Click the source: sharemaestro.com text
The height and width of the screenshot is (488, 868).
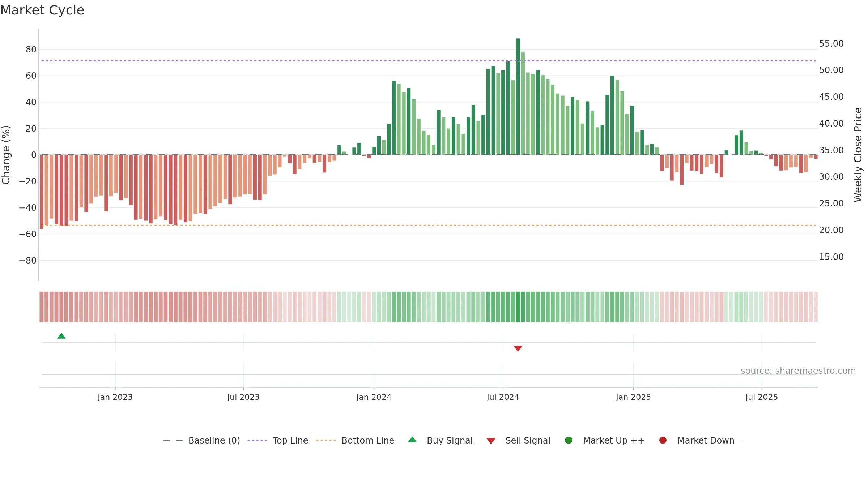[x=798, y=371]
